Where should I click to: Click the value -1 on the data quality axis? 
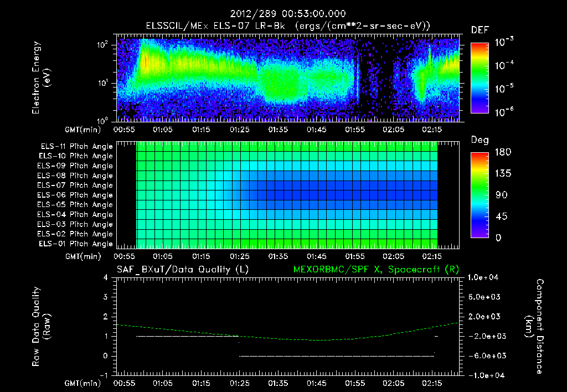[104, 375]
